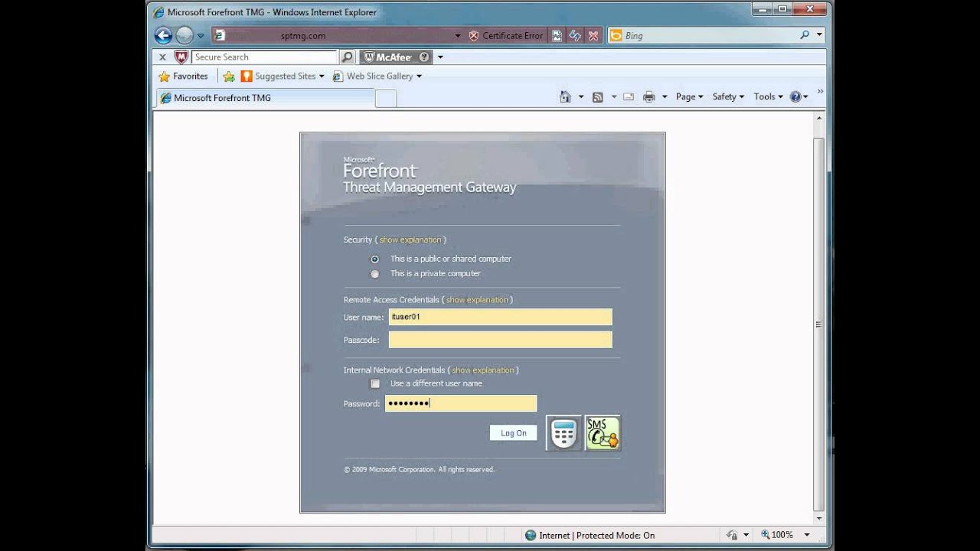Viewport: 980px width, 551px height.
Task: Expand the Print dropdown arrow
Action: [665, 97]
